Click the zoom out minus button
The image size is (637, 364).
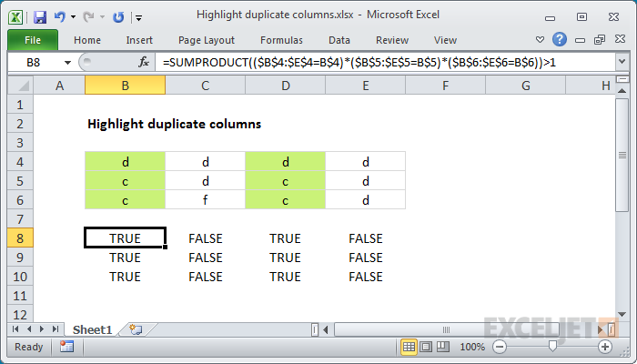[500, 347]
